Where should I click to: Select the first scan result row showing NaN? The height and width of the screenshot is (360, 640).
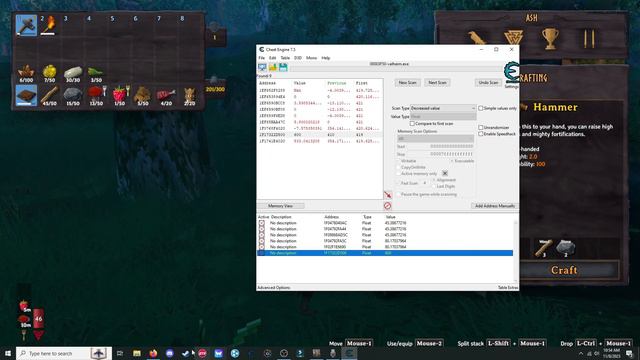click(x=320, y=90)
